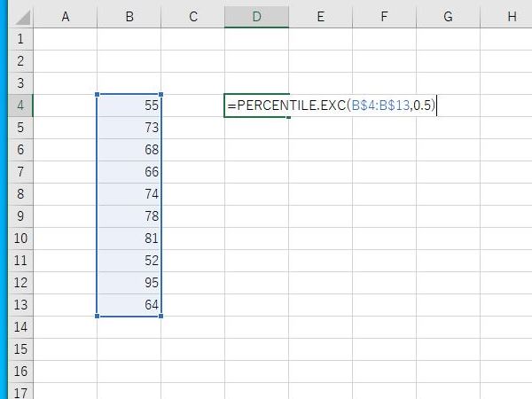Select column F header
Image resolution: width=532 pixels, height=399 pixels.
click(x=385, y=17)
